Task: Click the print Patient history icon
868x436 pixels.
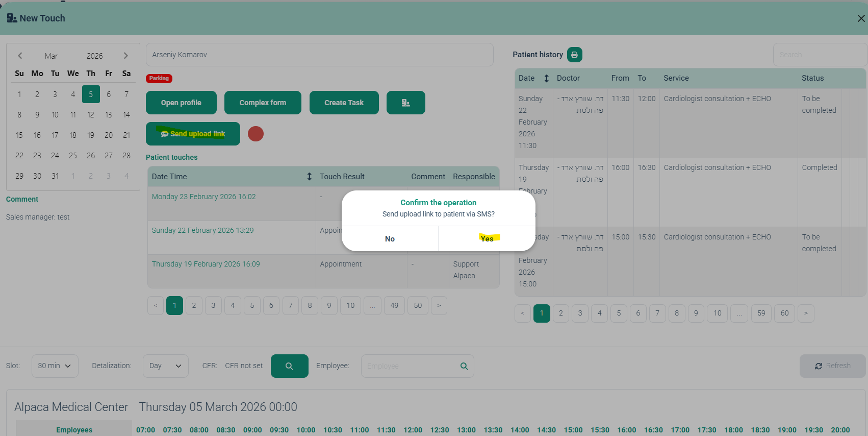Action: [574, 55]
